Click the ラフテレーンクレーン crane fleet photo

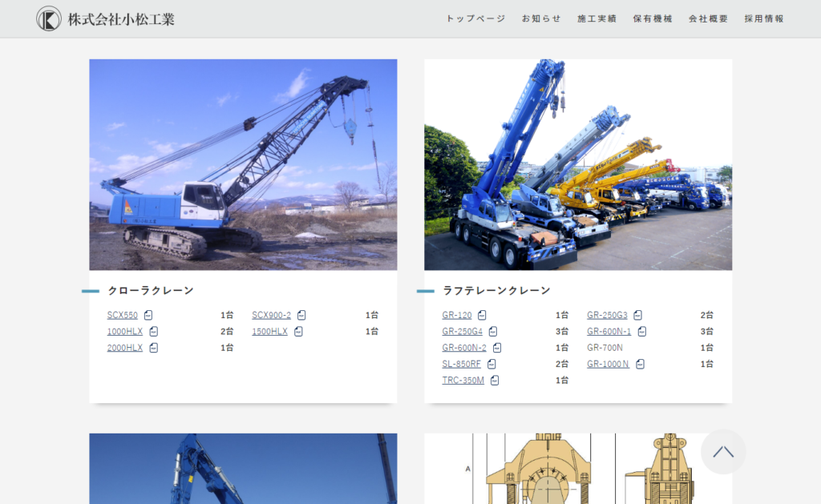pos(578,165)
